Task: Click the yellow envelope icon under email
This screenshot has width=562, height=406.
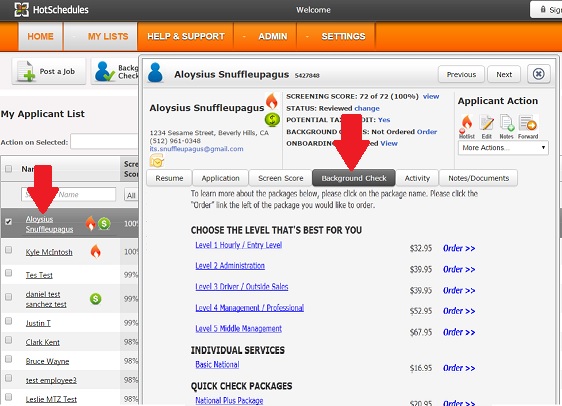Action: click(x=157, y=161)
